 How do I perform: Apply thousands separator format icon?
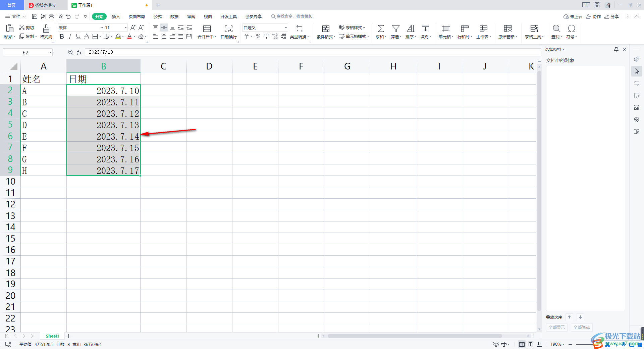pos(267,37)
